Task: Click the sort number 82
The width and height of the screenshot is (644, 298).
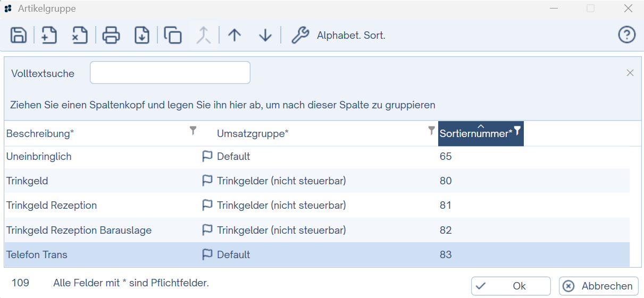Action: (x=446, y=230)
